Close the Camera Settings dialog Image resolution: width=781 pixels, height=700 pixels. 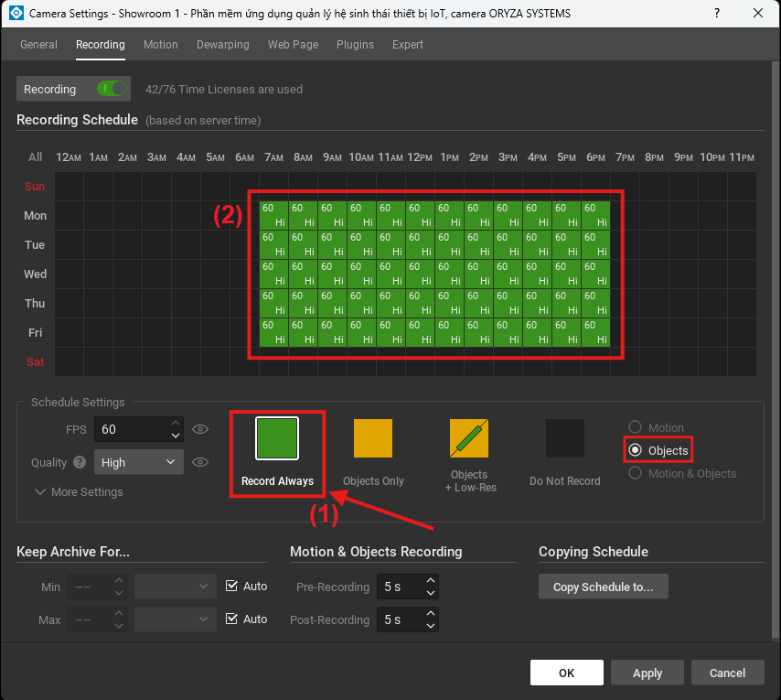point(758,13)
